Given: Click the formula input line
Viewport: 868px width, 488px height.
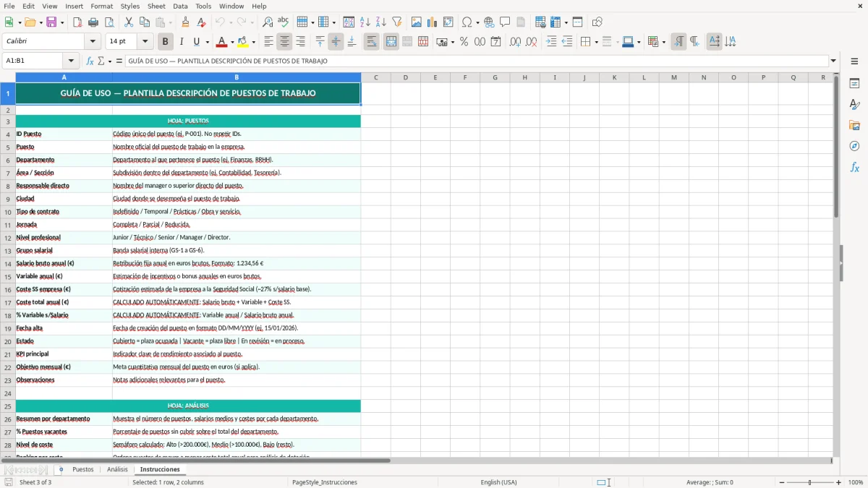Looking at the screenshot, I should [x=477, y=61].
